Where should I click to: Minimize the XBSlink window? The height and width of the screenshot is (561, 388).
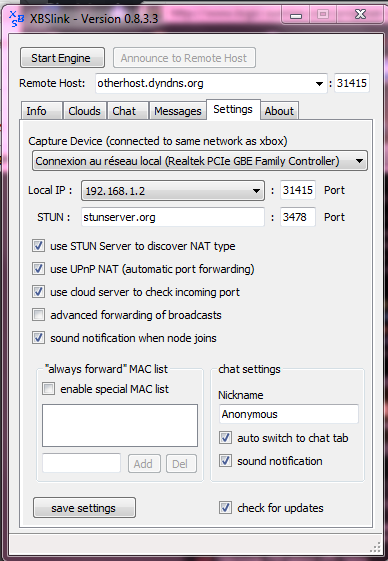point(296,15)
